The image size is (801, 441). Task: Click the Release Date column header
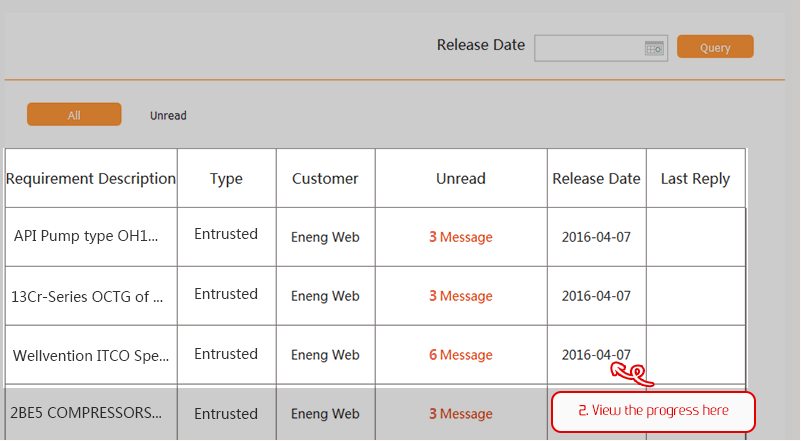596,179
